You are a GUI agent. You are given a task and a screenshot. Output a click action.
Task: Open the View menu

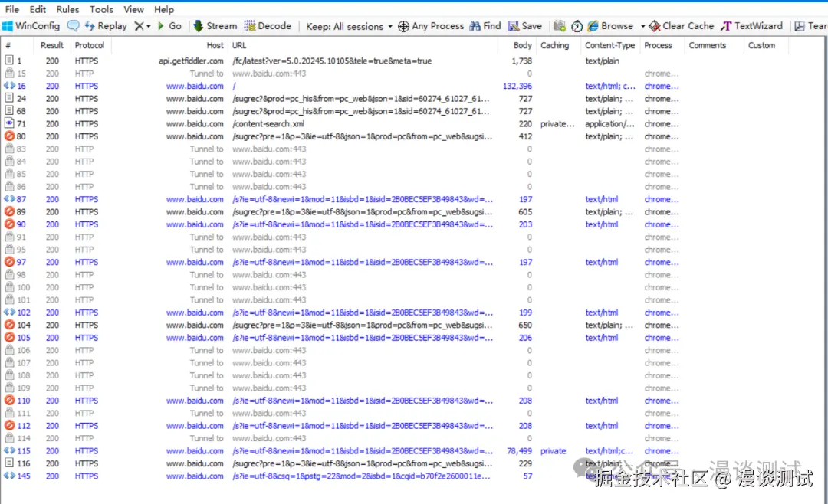click(x=133, y=9)
